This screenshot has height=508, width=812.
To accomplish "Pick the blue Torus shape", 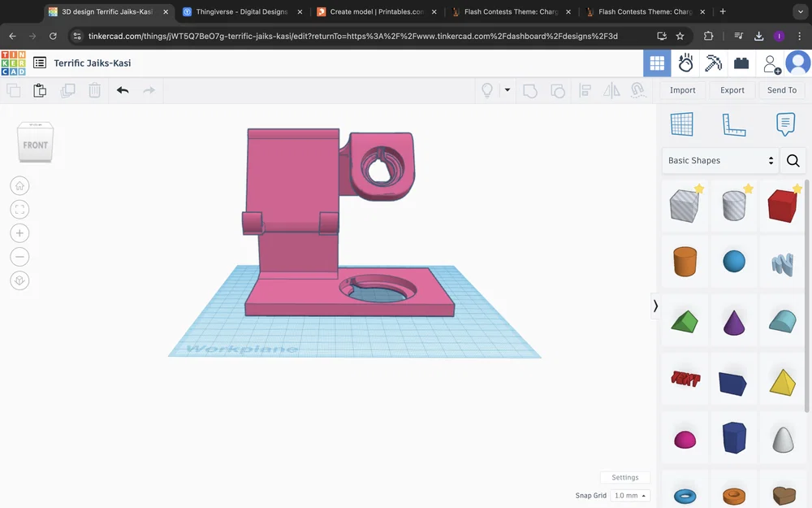I will 685,496.
